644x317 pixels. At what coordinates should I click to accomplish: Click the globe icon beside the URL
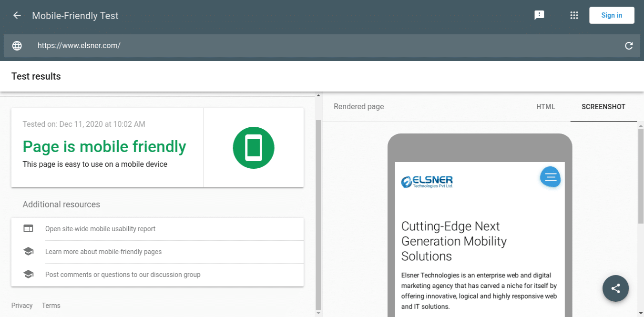click(x=17, y=45)
